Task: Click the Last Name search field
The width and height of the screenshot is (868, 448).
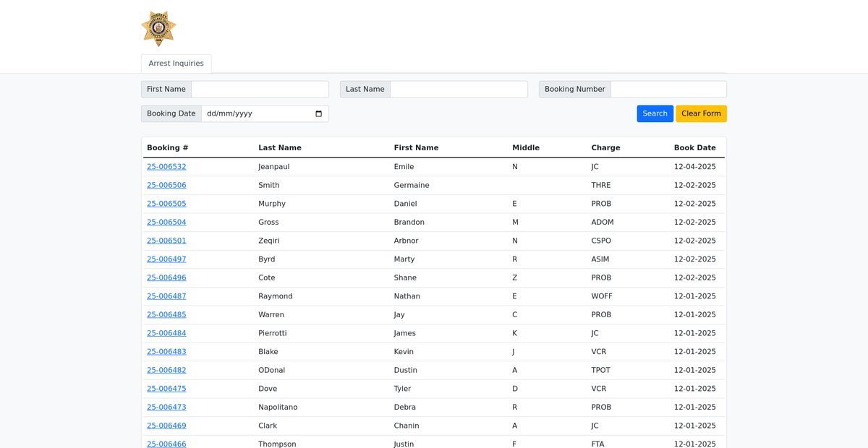Action: point(459,90)
